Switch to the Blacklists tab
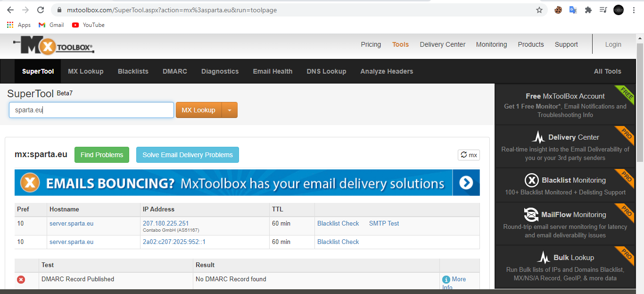 point(133,71)
